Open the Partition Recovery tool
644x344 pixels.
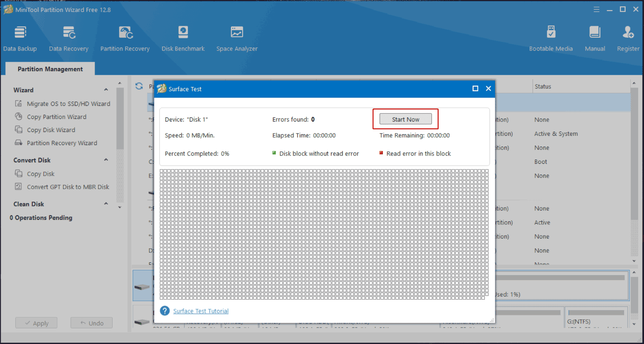[125, 39]
